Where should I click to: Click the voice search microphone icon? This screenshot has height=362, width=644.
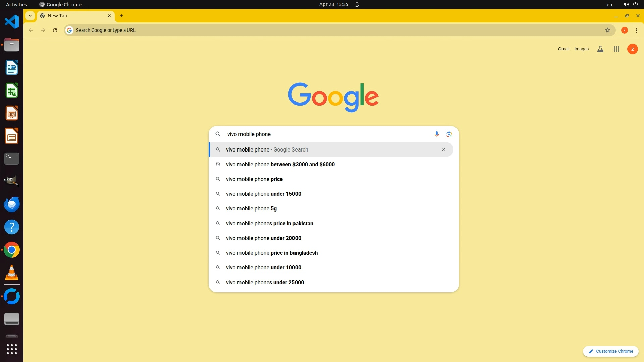point(437,134)
